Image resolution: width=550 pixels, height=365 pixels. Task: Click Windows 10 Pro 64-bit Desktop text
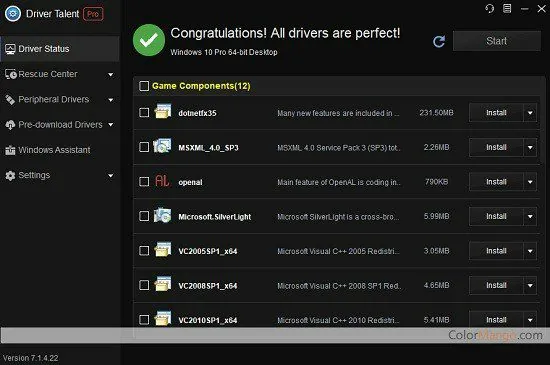tap(224, 52)
